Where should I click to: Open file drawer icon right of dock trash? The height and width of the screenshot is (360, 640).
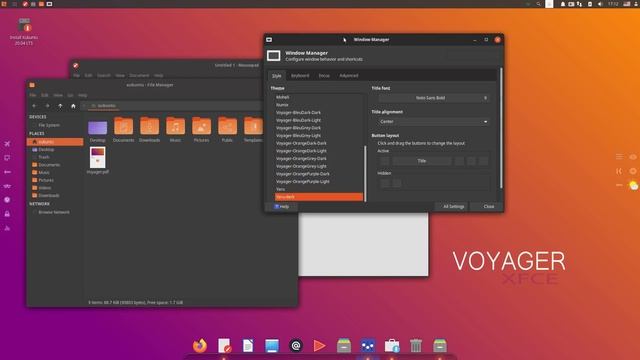[x=440, y=346]
